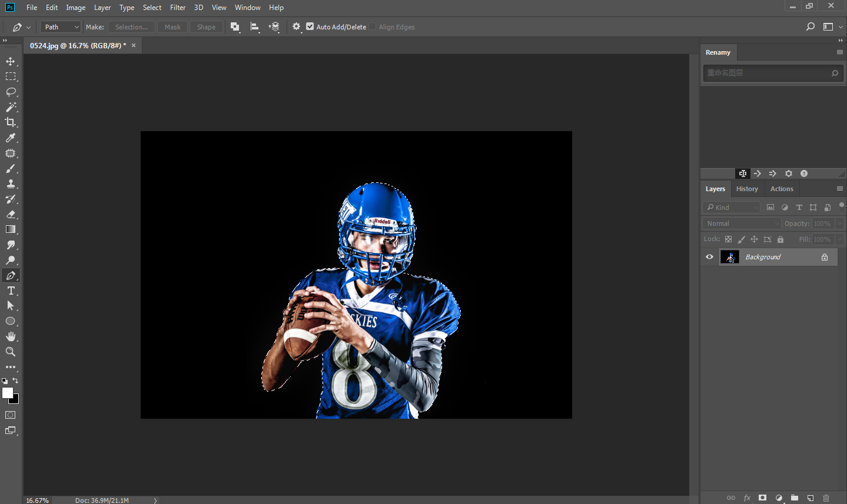Swap foreground and background colors

click(15, 380)
